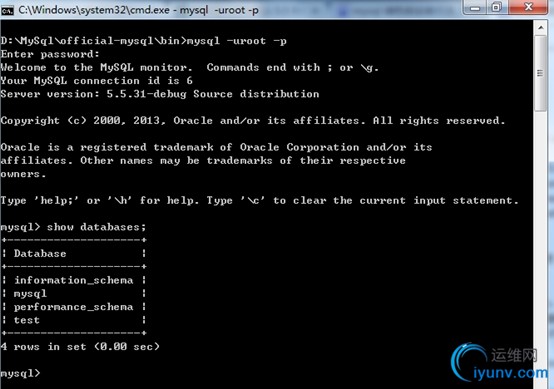Click the "Type 'help;'" instruction line
554x389 pixels.
259,201
